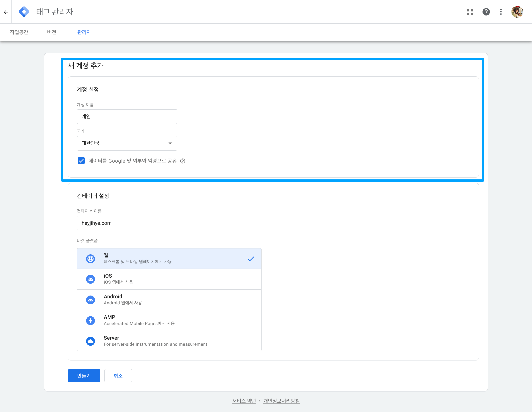This screenshot has height=412, width=532.
Task: Click the data sharing help info icon
Action: coord(183,161)
